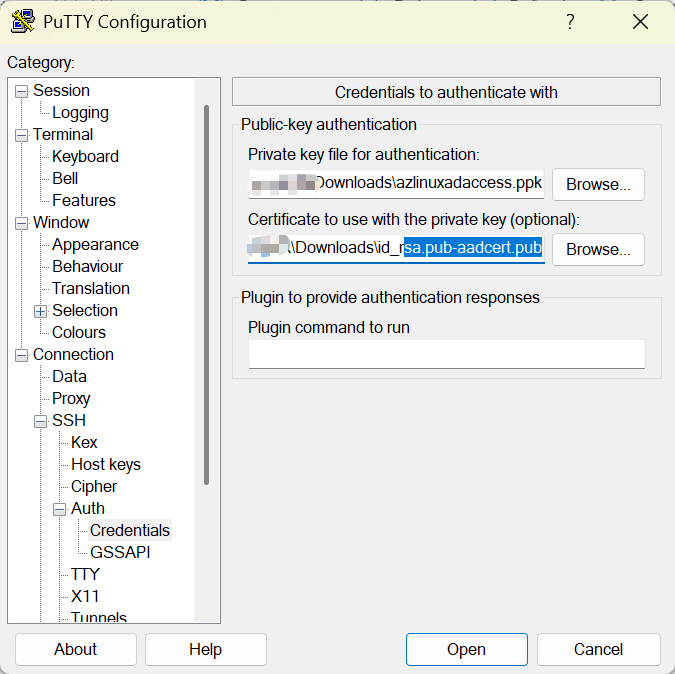Viewport: 675px width, 674px height.
Task: Open Appearance settings category
Action: point(96,244)
